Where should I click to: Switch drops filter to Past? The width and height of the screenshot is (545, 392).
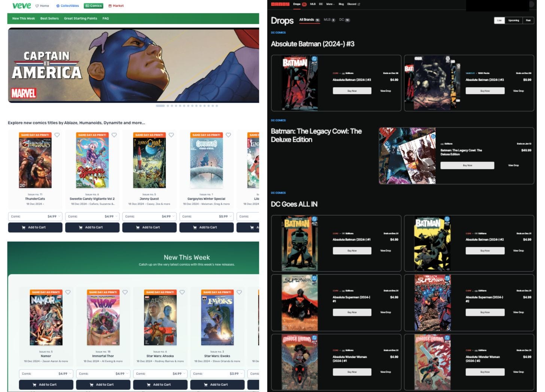click(528, 20)
